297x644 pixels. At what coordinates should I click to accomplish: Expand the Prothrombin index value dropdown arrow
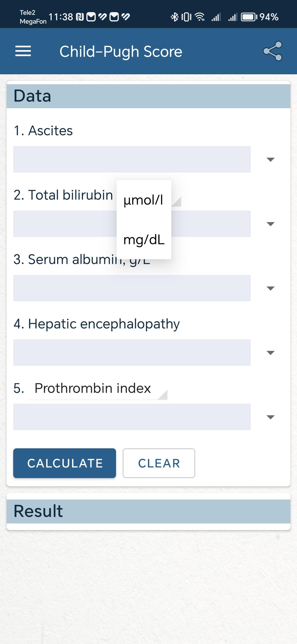pos(271,417)
